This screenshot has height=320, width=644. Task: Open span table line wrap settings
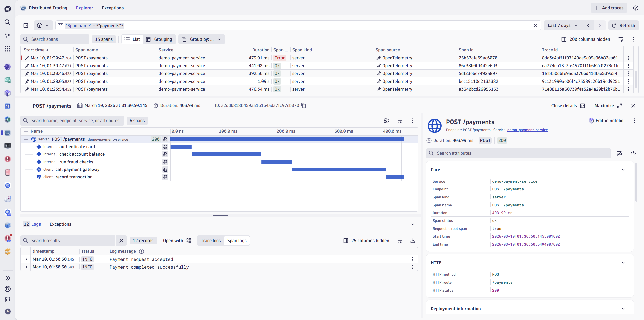(x=621, y=39)
